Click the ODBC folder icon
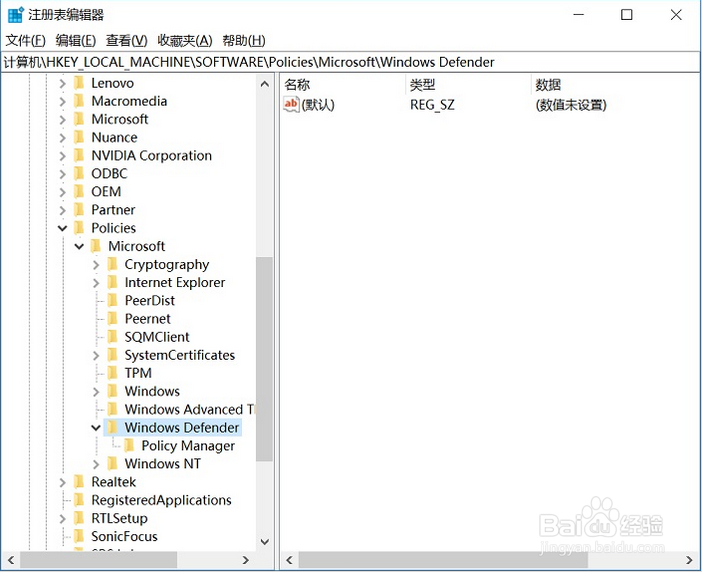 point(79,173)
